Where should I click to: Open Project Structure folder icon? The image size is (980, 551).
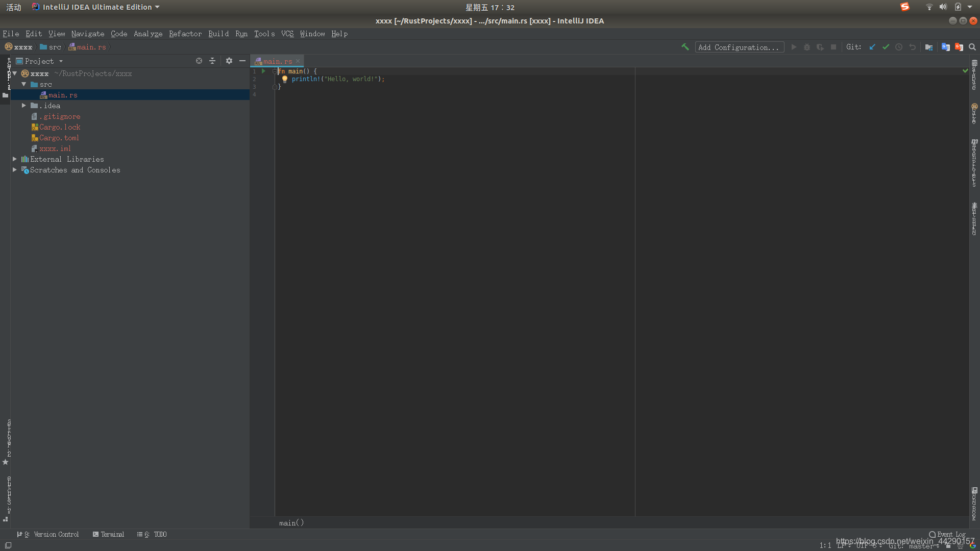(929, 47)
